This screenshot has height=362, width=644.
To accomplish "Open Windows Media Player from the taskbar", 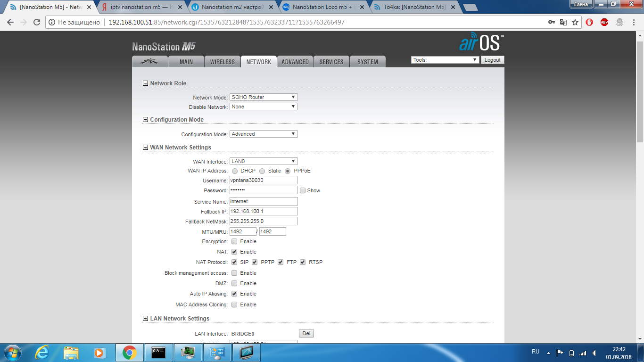I will [x=99, y=352].
